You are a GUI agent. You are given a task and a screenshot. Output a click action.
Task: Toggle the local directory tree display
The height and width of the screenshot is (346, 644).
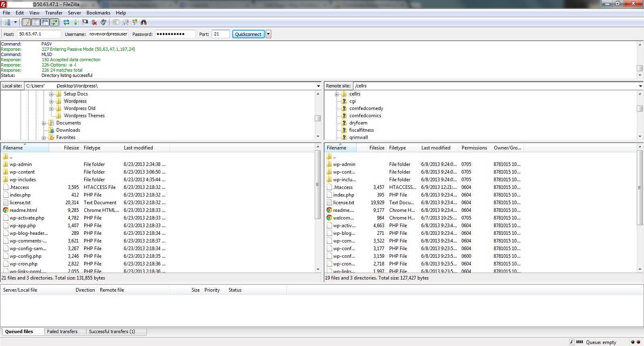click(36, 22)
